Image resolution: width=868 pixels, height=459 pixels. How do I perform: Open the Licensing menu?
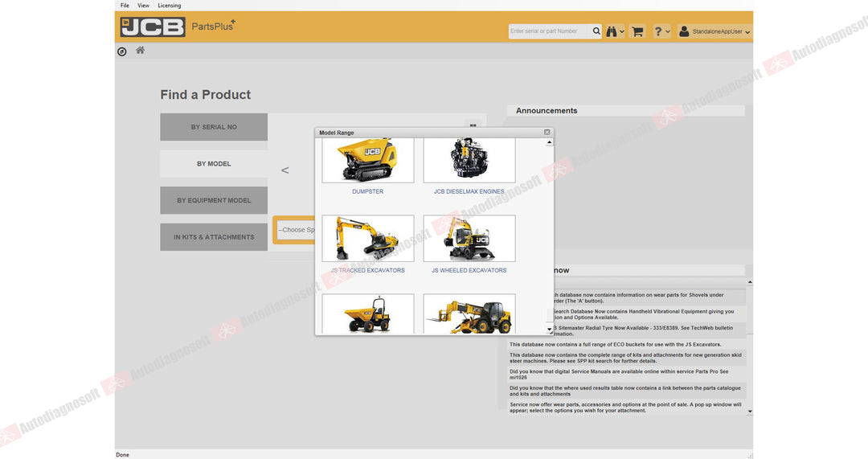tap(169, 6)
